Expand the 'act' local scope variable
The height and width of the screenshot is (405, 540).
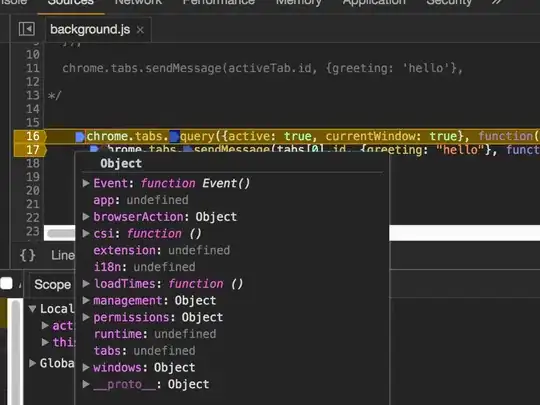coord(45,325)
